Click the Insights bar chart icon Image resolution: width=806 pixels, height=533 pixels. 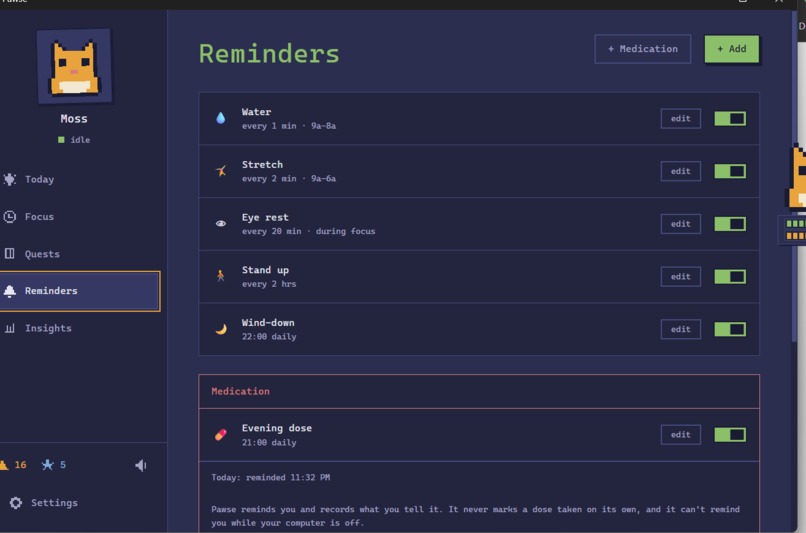click(10, 328)
